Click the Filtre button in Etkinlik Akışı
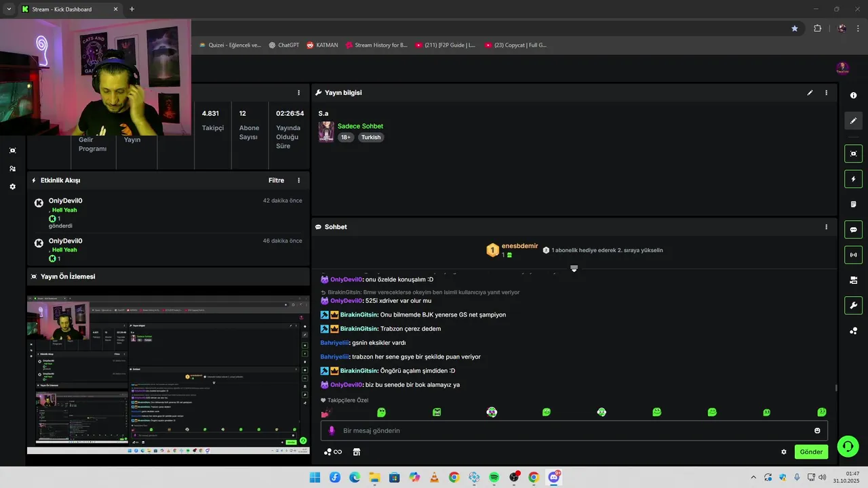This screenshot has width=868, height=488. (x=276, y=180)
